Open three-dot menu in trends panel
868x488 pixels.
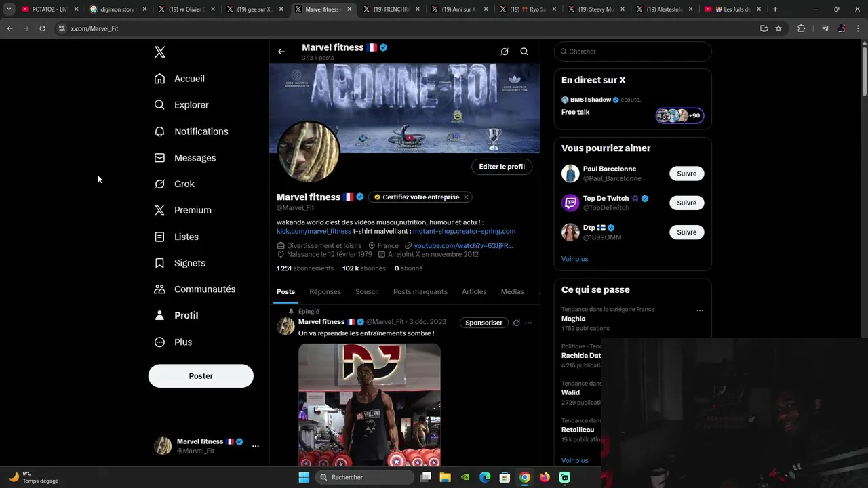700,310
